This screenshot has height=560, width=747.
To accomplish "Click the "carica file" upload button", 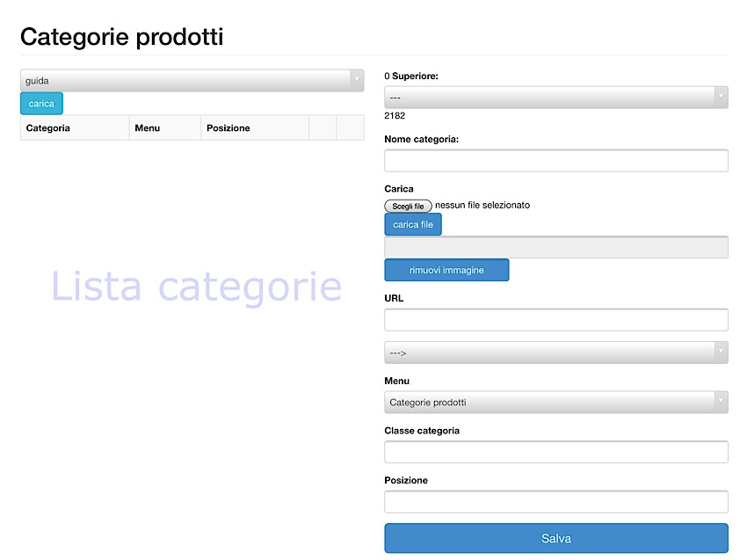I will [412, 224].
